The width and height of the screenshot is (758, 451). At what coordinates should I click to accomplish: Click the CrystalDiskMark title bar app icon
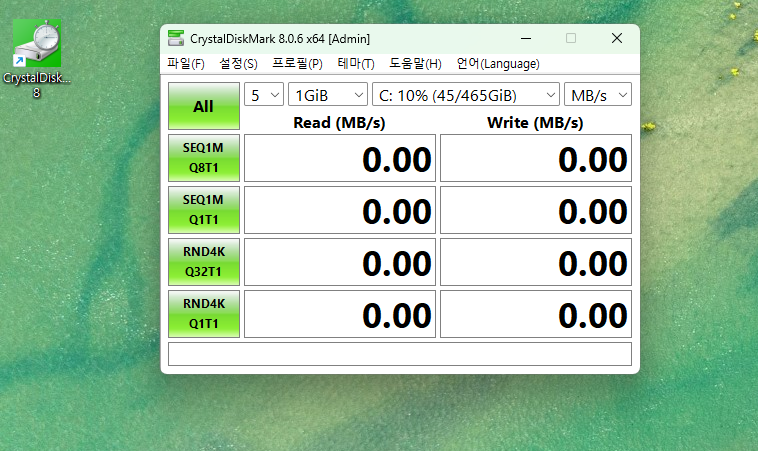(x=175, y=39)
